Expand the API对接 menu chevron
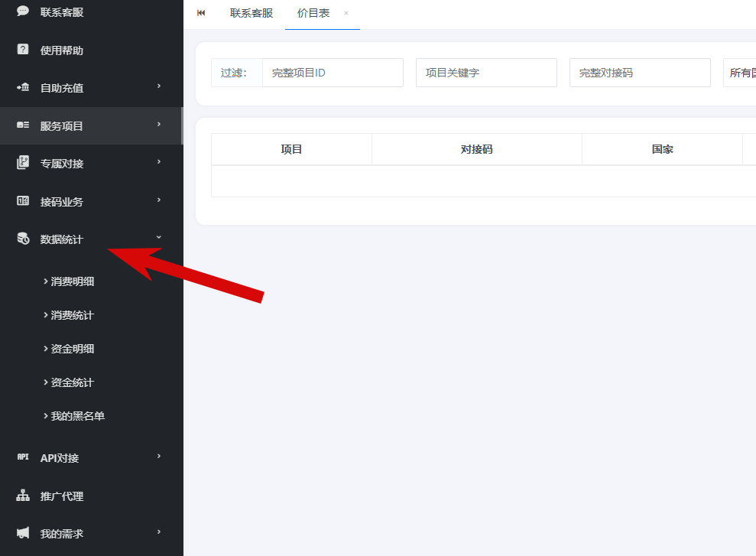756x556 pixels. pyautogui.click(x=159, y=456)
